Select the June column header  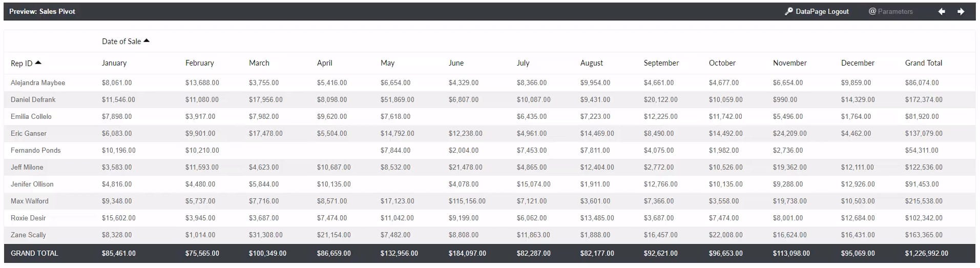click(456, 63)
